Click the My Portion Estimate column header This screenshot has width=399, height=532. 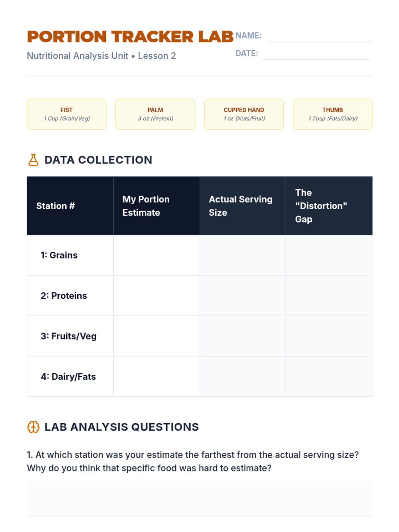tap(156, 206)
